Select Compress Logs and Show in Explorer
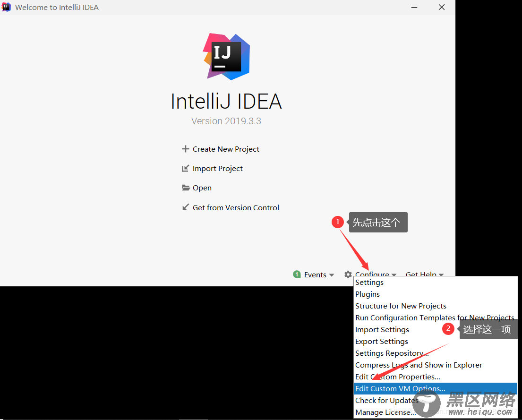 pyautogui.click(x=436, y=365)
